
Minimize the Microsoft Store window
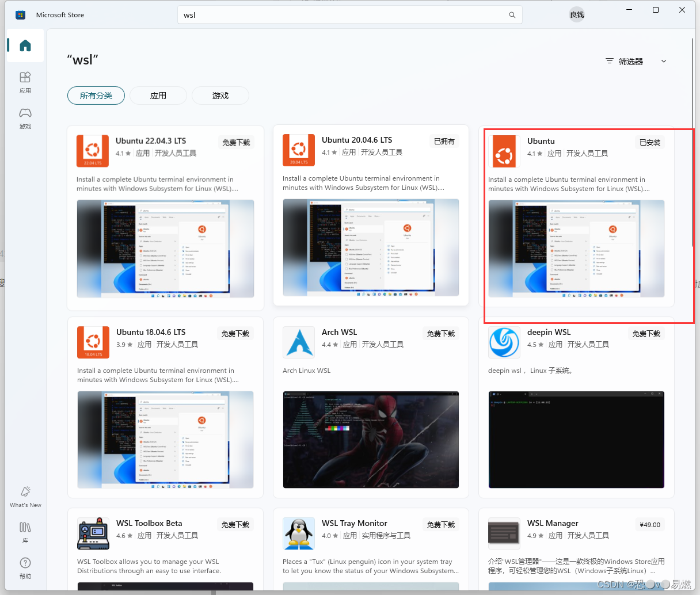629,10
